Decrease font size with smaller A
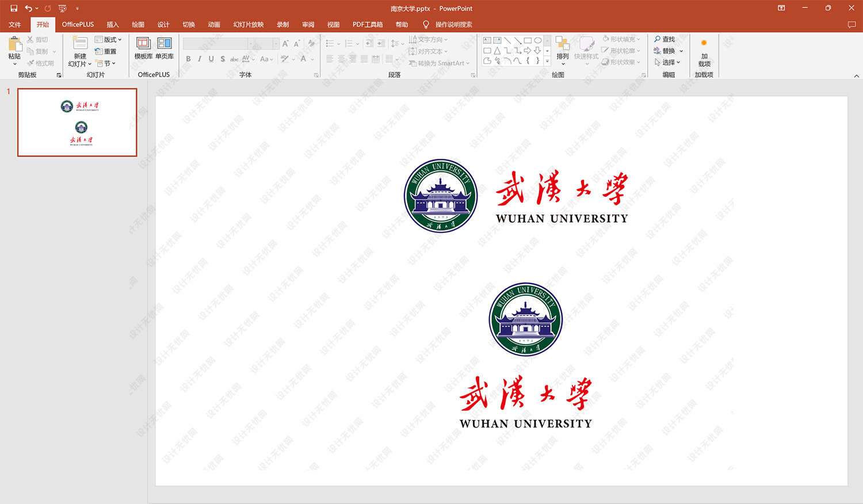Screen dimensions: 863x504 [297, 44]
